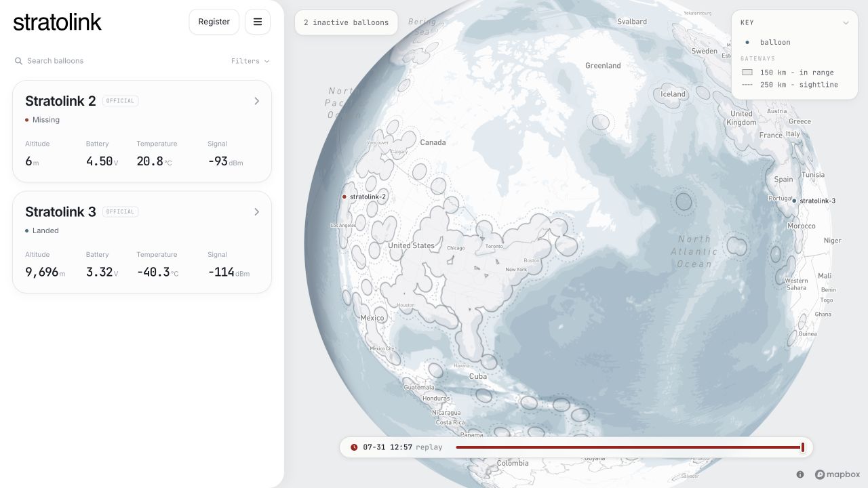The image size is (868, 488).
Task: Click Stratolink 3 signal value -114 dBm
Action: (229, 272)
